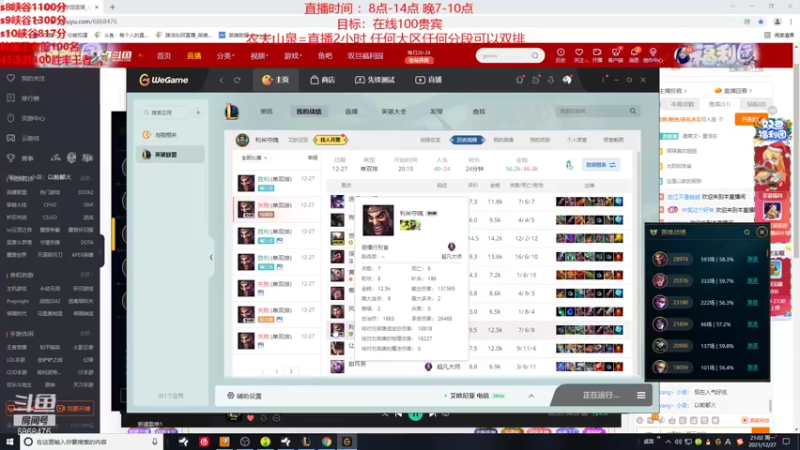Click 发送 on the 28974 row
The image size is (800, 450).
[753, 259]
